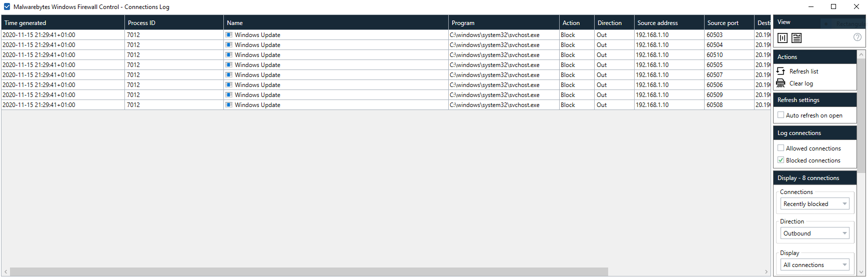
Task: Switch to detailed list view icon in View panel
Action: 797,38
